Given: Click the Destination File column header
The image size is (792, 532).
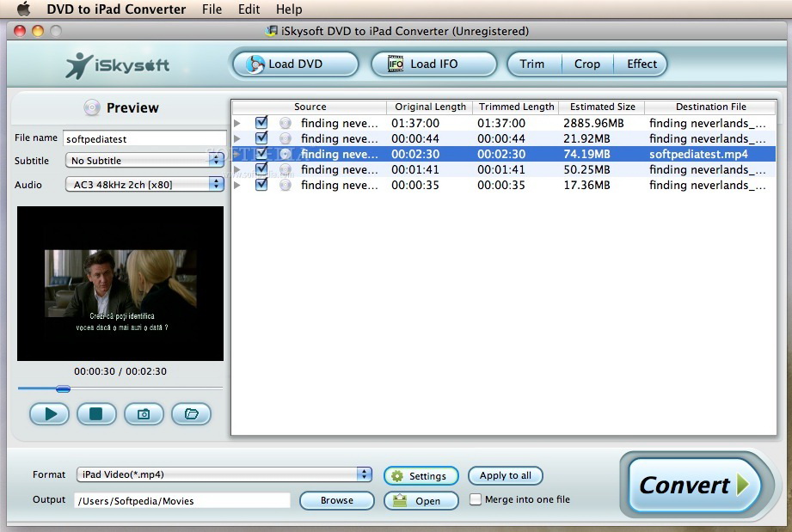Looking at the screenshot, I should pos(710,107).
